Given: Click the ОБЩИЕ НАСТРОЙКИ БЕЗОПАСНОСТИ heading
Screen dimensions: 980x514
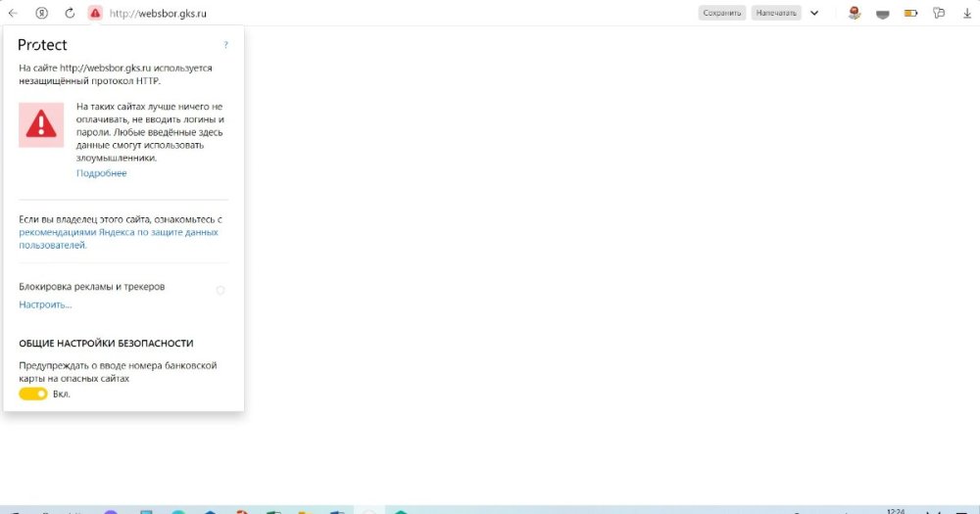Looking at the screenshot, I should pyautogui.click(x=106, y=344).
